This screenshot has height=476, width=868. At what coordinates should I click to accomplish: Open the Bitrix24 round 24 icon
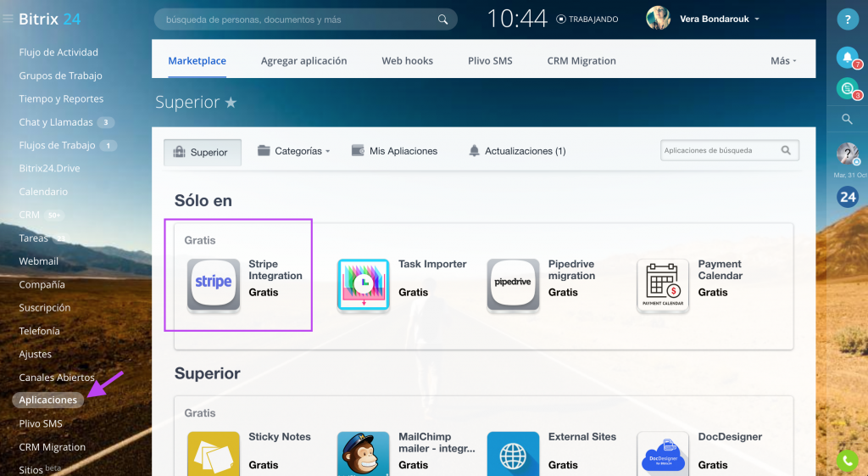(847, 197)
